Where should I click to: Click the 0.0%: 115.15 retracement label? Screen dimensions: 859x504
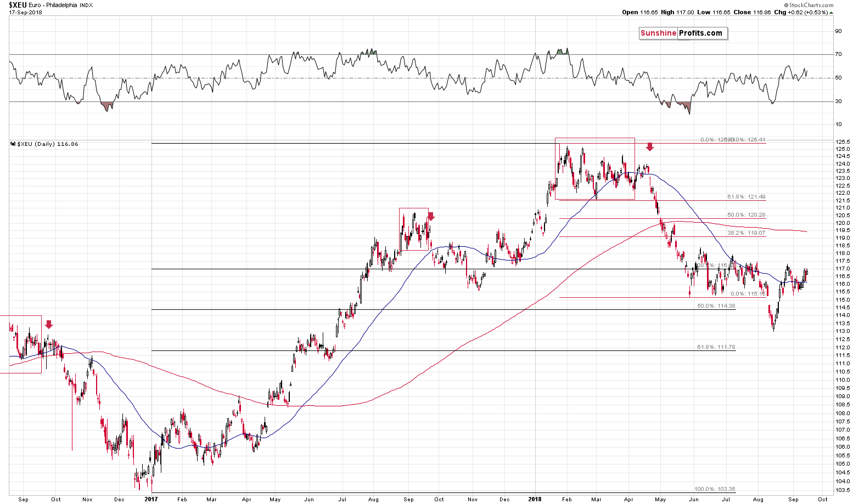(748, 293)
